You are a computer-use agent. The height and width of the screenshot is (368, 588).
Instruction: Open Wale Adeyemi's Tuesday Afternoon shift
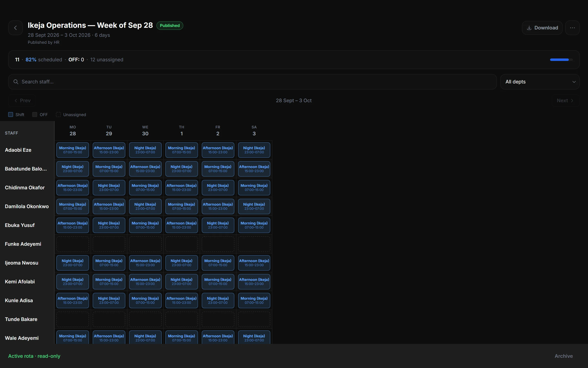click(x=109, y=338)
